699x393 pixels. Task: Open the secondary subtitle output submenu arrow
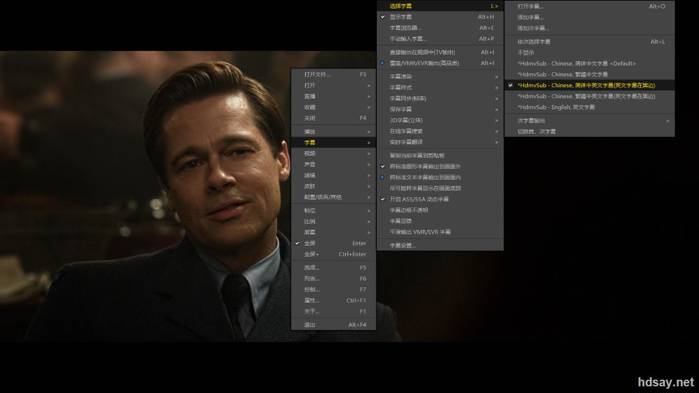667,121
